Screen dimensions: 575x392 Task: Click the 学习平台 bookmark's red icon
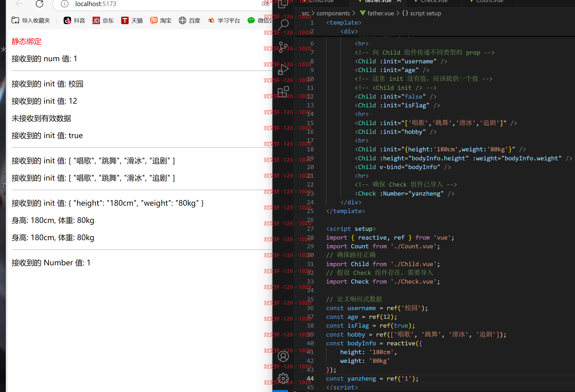tap(211, 20)
